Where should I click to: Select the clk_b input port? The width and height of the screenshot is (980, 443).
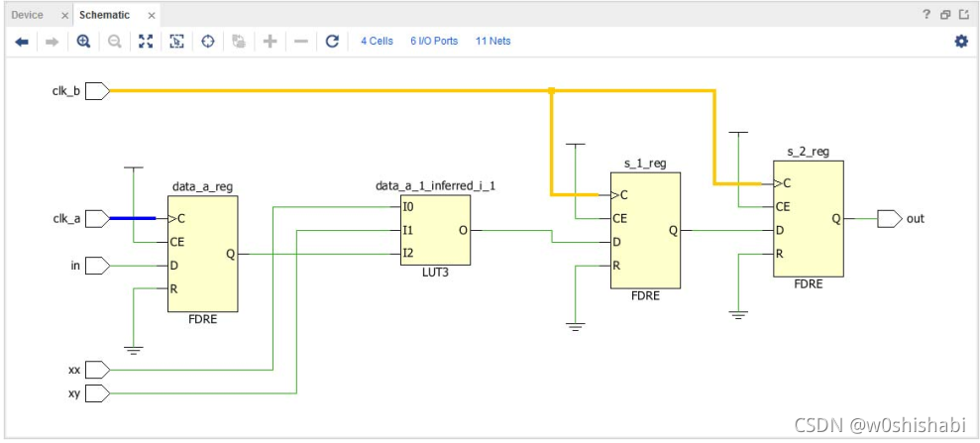97,92
